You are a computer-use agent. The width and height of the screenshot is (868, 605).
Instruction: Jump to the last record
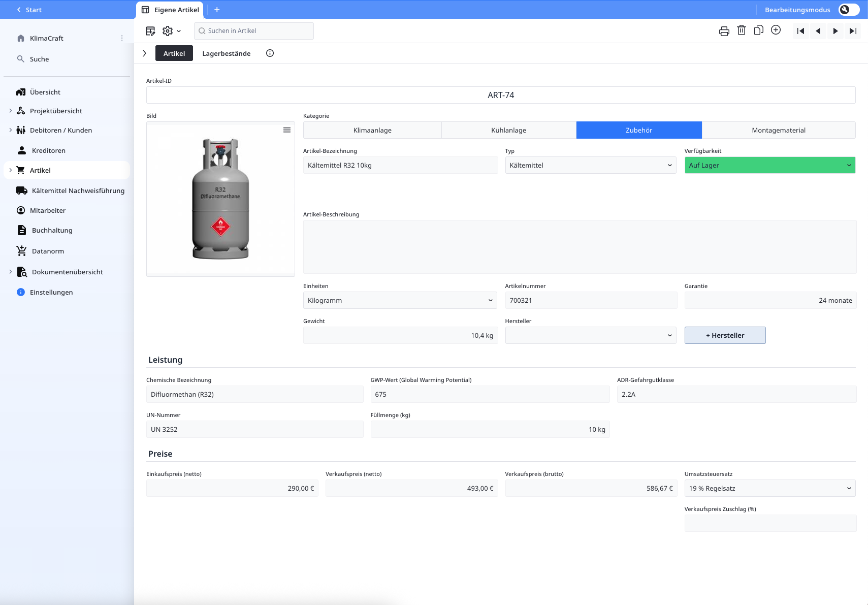click(x=853, y=31)
